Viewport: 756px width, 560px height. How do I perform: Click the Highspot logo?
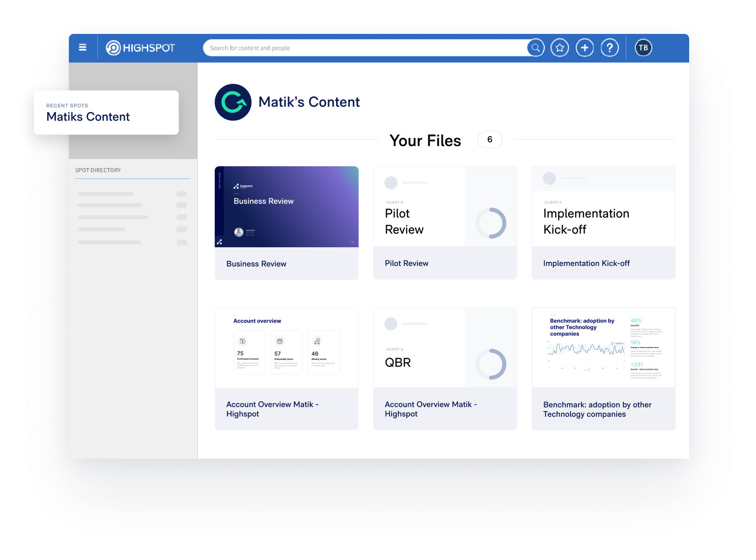[x=140, y=48]
